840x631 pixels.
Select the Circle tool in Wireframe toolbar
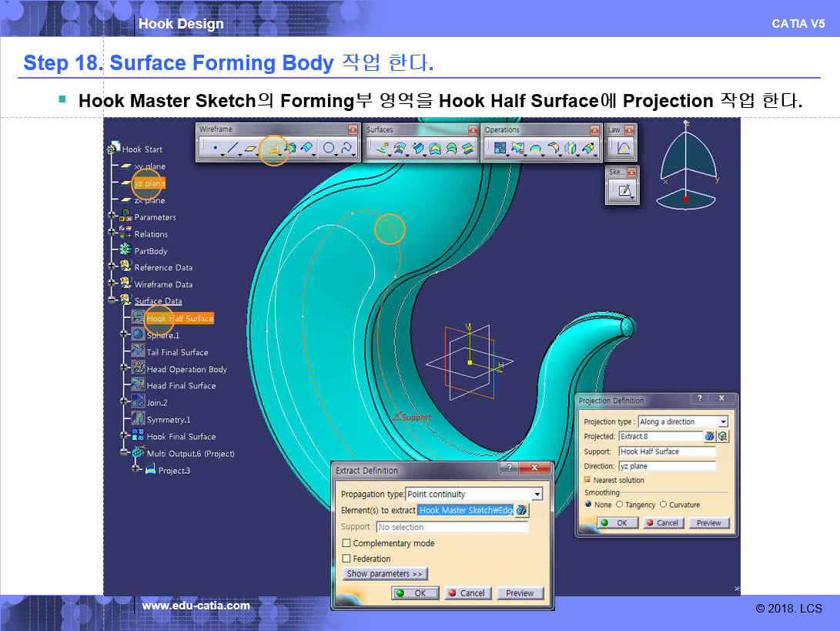coord(329,148)
